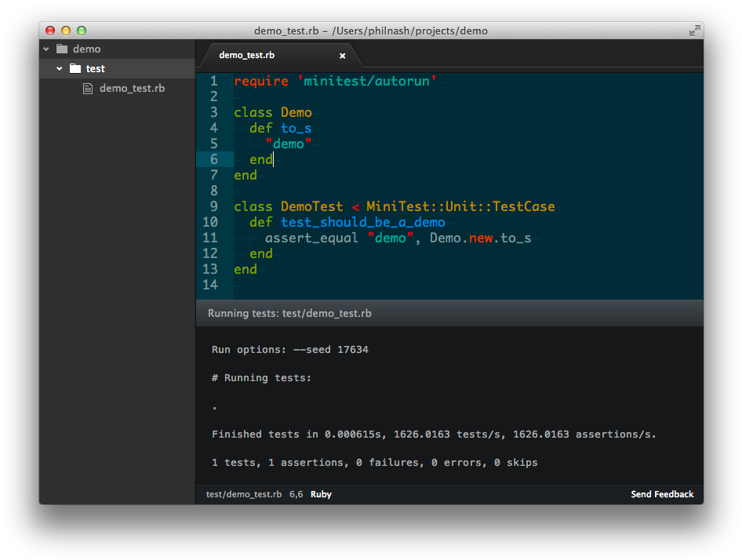The width and height of the screenshot is (742, 560).
Task: Close the demo_test.rb tab with its X
Action: [342, 56]
